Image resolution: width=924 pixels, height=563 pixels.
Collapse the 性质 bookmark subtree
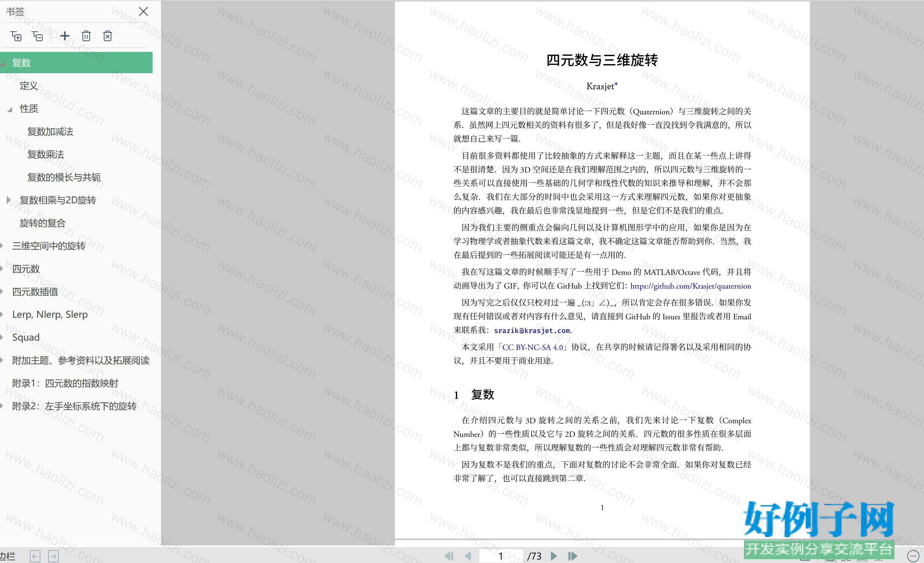pyautogui.click(x=10, y=109)
